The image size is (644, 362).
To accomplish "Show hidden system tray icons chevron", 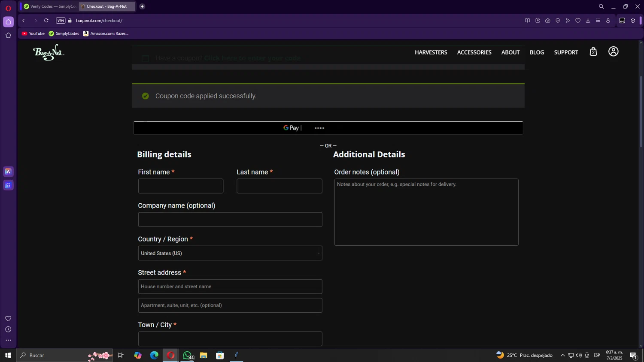I will coord(562,355).
